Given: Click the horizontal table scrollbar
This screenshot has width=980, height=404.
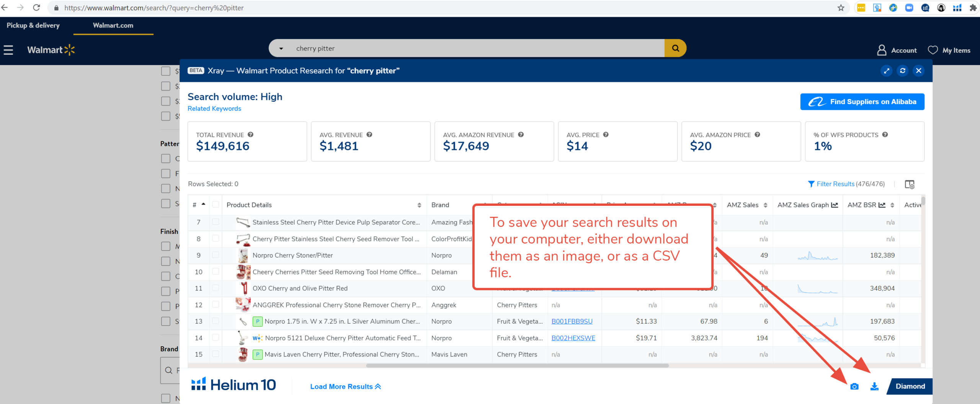Looking at the screenshot, I should tap(517, 366).
